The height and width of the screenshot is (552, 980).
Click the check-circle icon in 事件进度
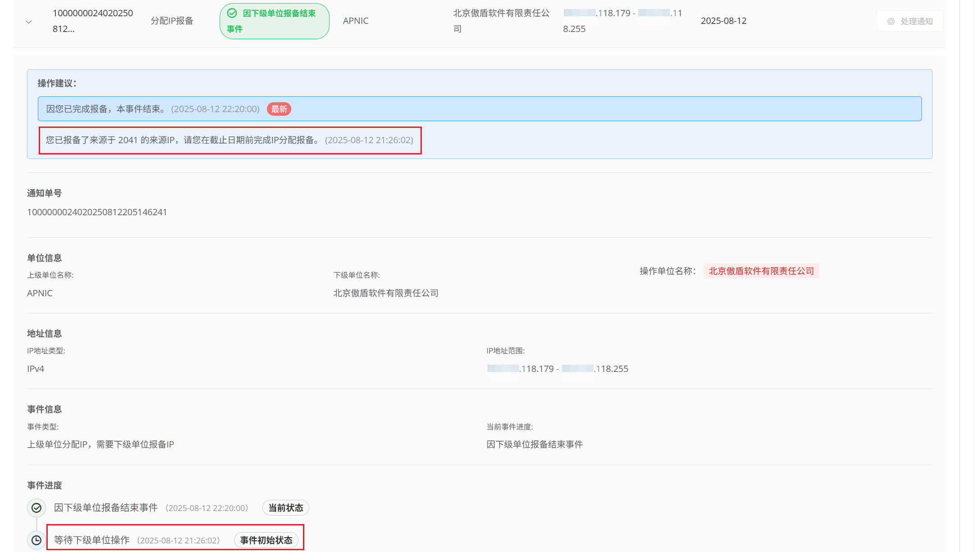point(36,508)
